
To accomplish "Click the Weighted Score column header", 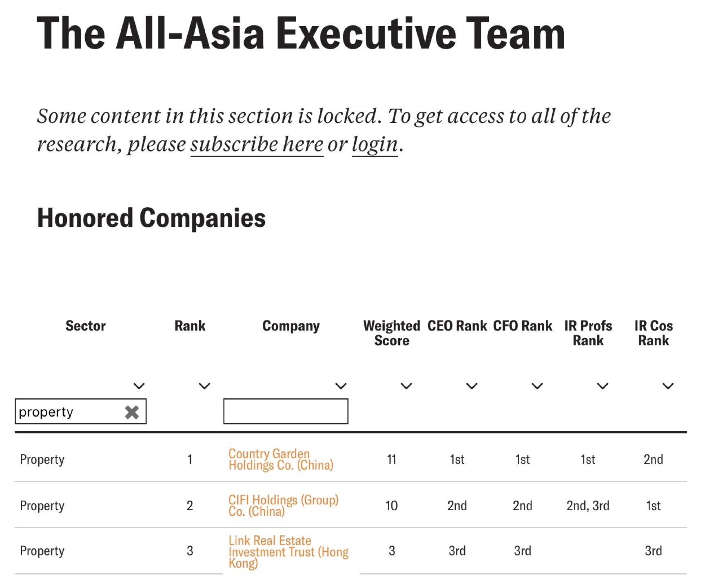I will point(392,333).
